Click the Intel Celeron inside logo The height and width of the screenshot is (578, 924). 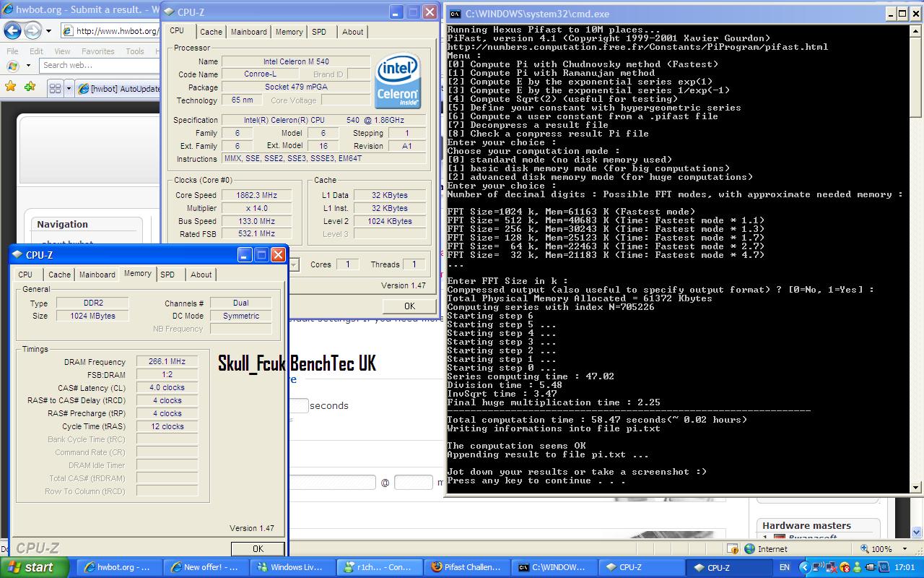pyautogui.click(x=398, y=82)
